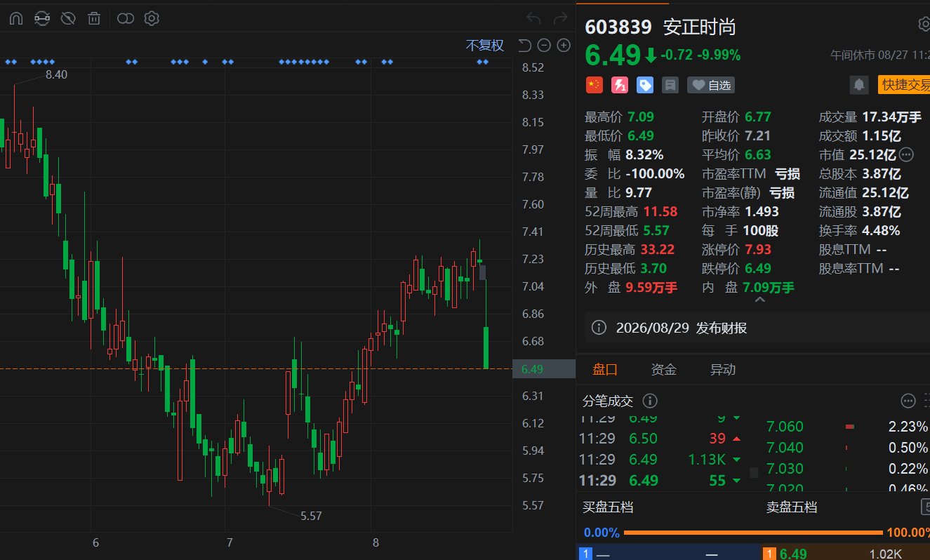
Task: Open the 不复权 adjustment dropdown
Action: tap(485, 46)
